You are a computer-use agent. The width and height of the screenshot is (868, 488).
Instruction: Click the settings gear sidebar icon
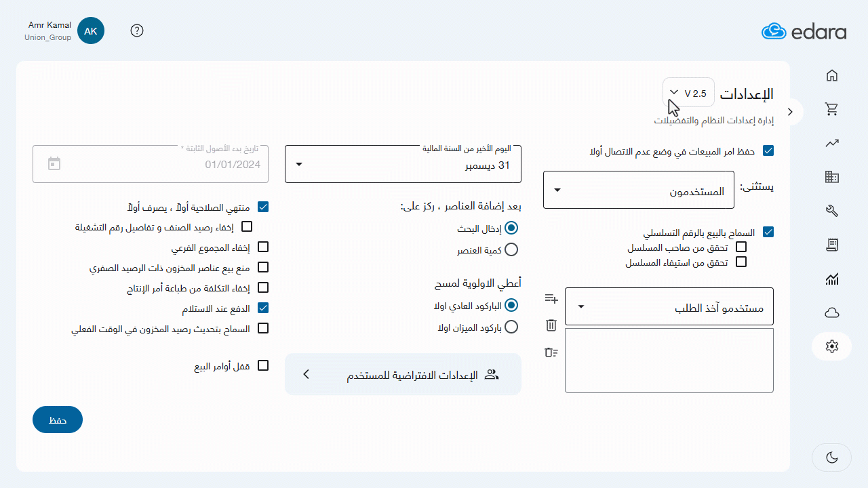(x=832, y=346)
